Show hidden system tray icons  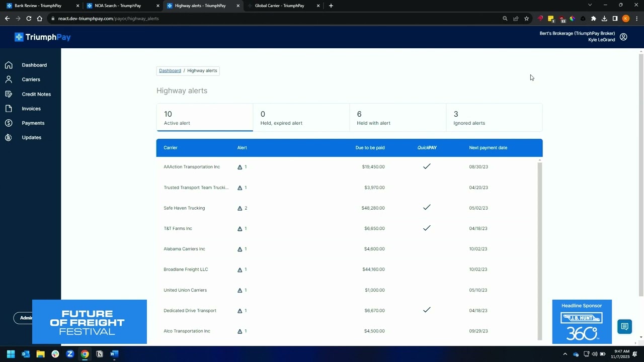tap(565, 354)
